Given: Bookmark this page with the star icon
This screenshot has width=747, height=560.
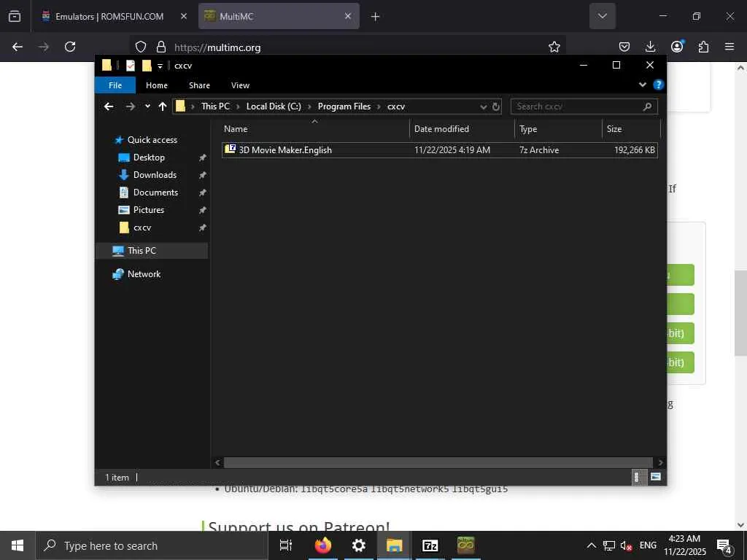Looking at the screenshot, I should [x=554, y=47].
